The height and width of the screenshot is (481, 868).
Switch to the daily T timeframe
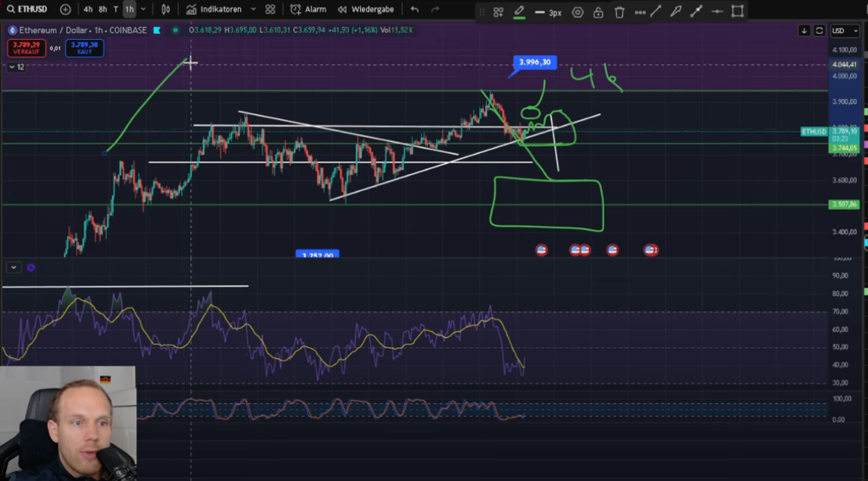(116, 10)
